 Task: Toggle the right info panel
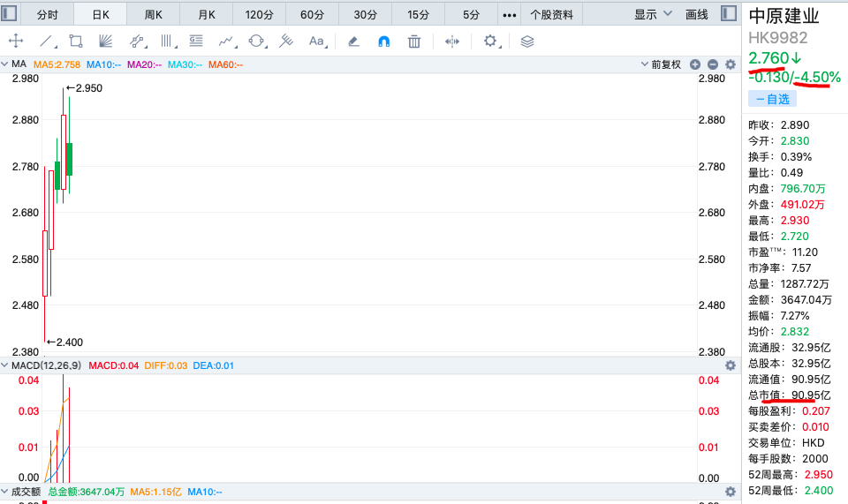pyautogui.click(x=728, y=14)
